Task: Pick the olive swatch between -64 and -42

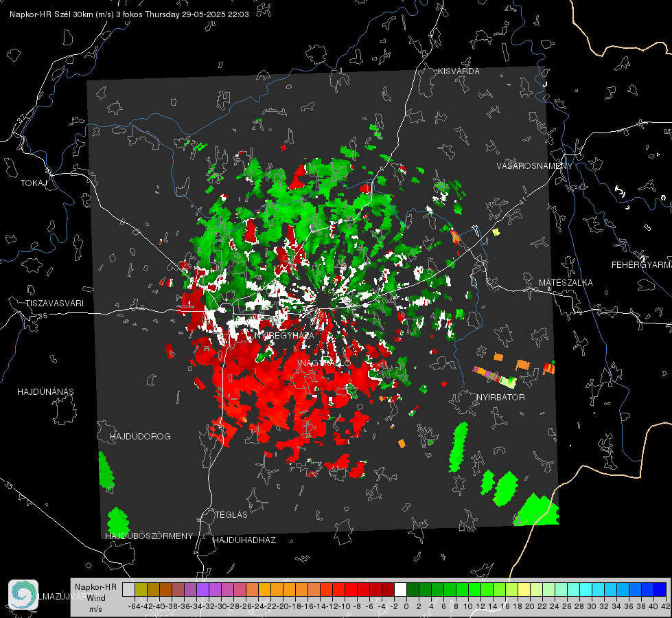Action: point(141,589)
